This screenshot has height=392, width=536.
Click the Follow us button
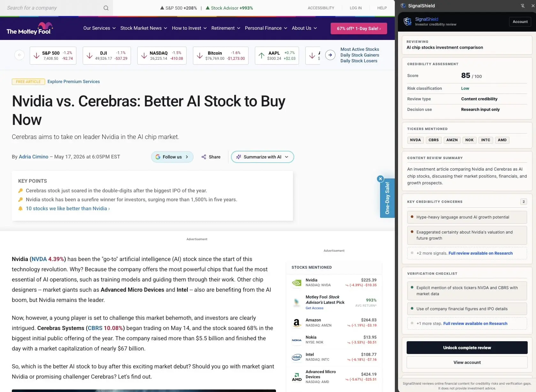(172, 157)
